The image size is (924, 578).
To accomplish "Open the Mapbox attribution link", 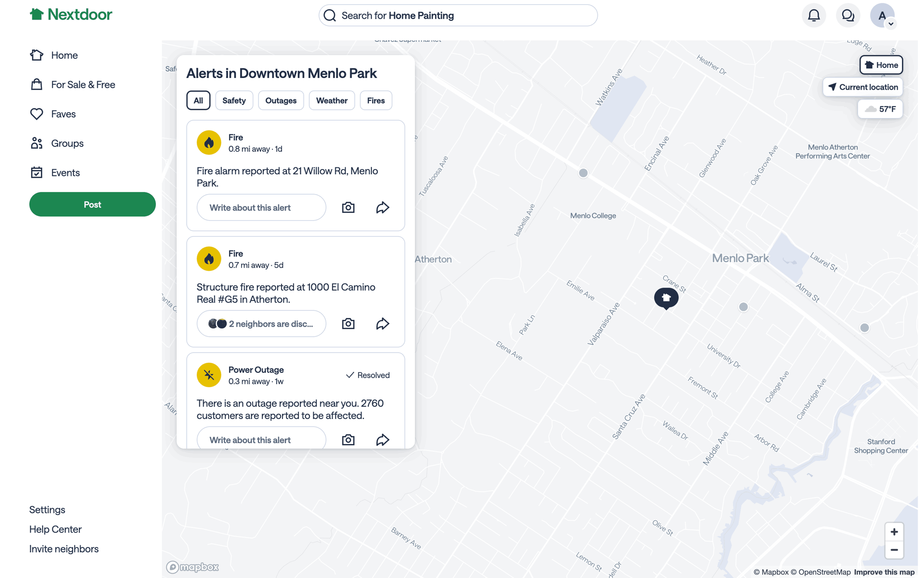I will (771, 572).
